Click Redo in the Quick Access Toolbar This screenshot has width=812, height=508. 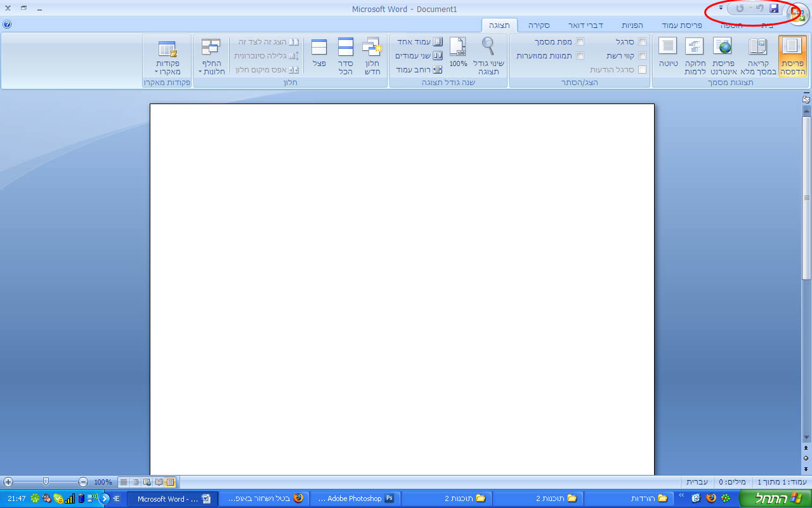pos(740,9)
